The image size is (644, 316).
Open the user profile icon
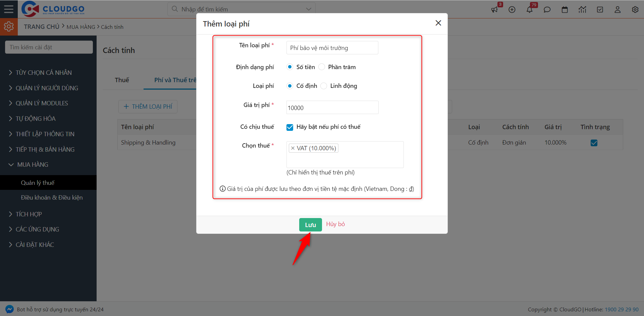point(618,9)
